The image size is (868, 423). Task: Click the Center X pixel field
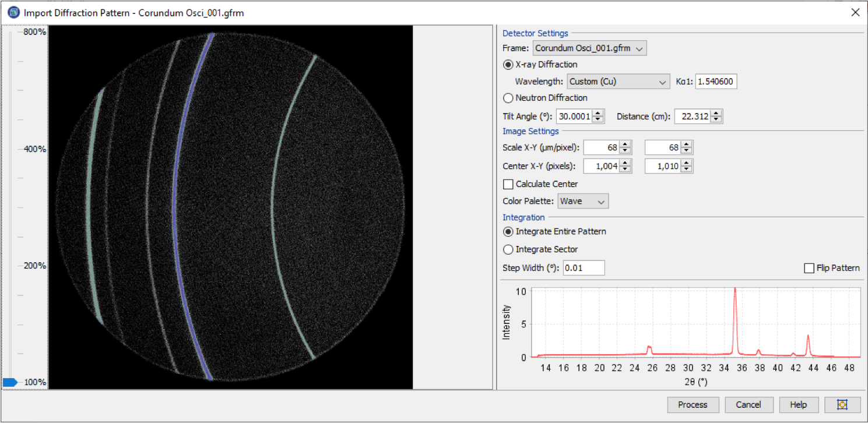coord(602,167)
